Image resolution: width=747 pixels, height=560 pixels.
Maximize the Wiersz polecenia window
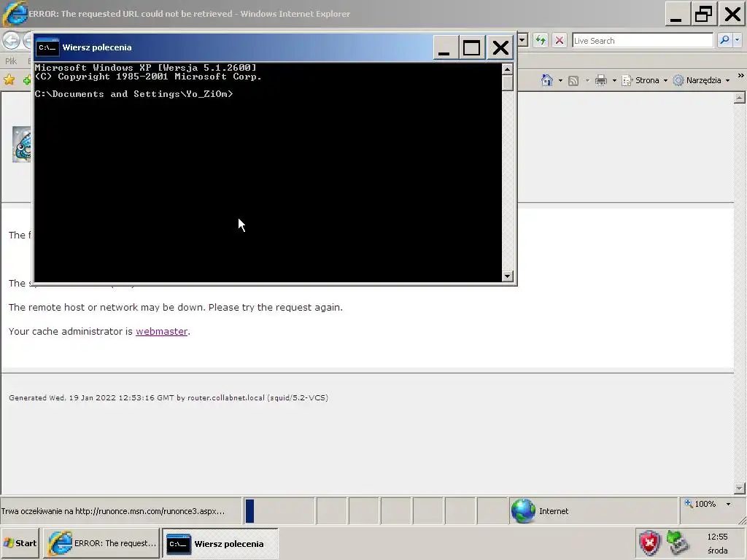[x=472, y=47]
